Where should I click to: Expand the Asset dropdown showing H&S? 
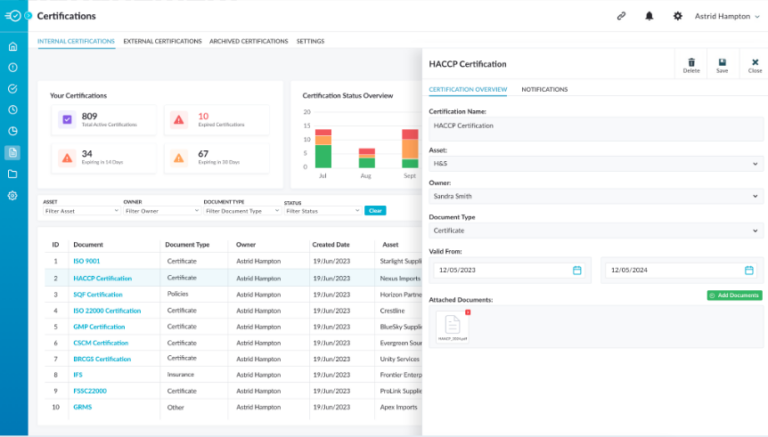tap(595, 163)
